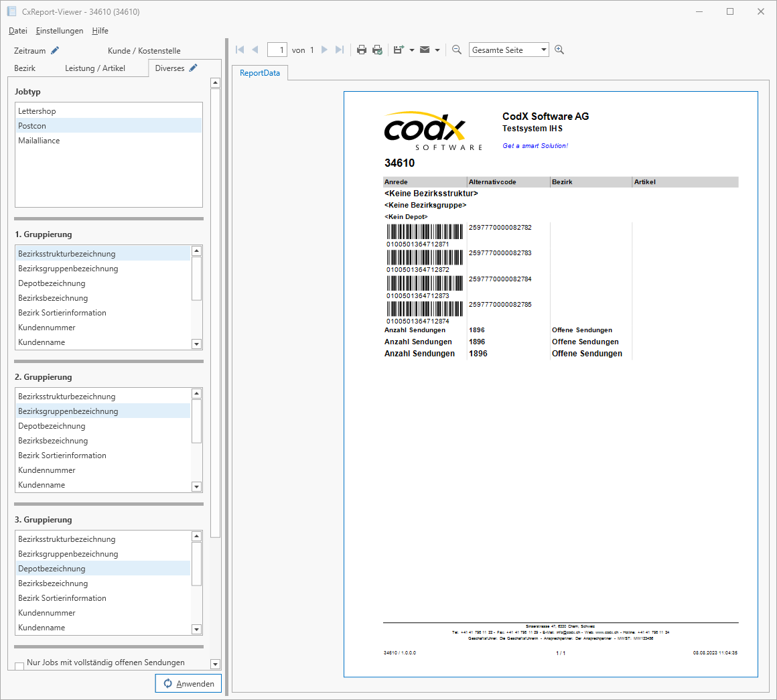Viewport: 777px width, 700px height.
Task: Select Bezirk Sortierinformation in 2. Gruppierung
Action: click(x=103, y=456)
